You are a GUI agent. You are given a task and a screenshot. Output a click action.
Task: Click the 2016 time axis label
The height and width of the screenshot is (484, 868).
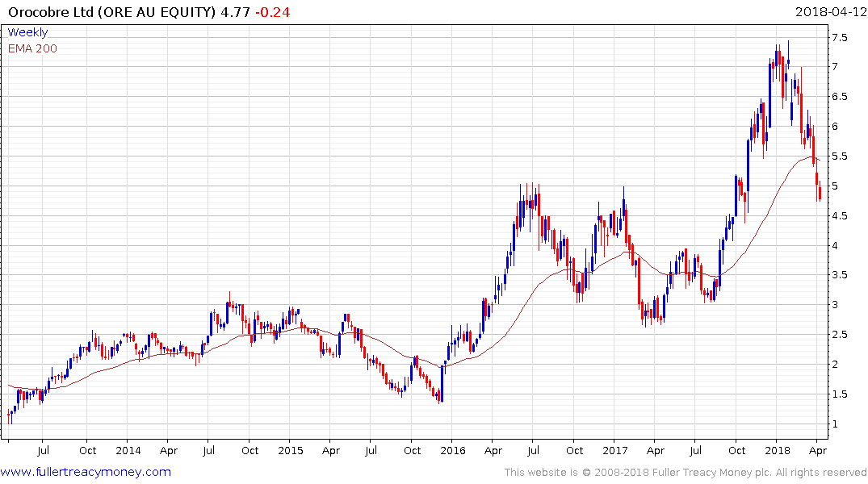[x=452, y=450]
